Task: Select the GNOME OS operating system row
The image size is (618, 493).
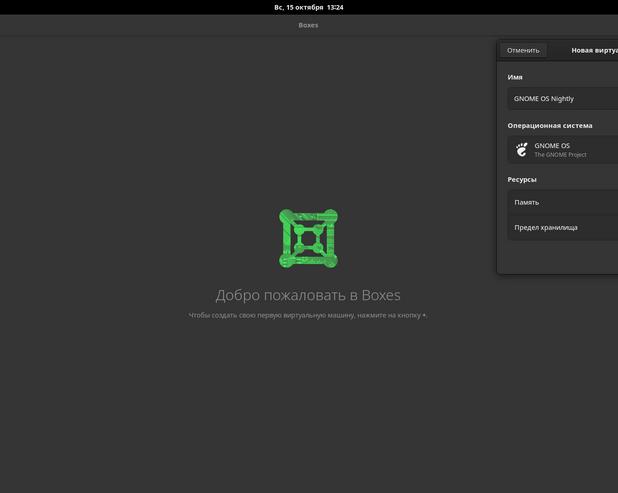Action: tap(562, 149)
